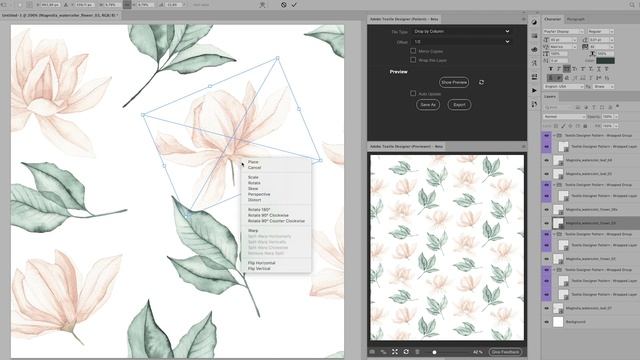The width and height of the screenshot is (640, 360).
Task: Click the Give Feedback button
Action: [505, 352]
